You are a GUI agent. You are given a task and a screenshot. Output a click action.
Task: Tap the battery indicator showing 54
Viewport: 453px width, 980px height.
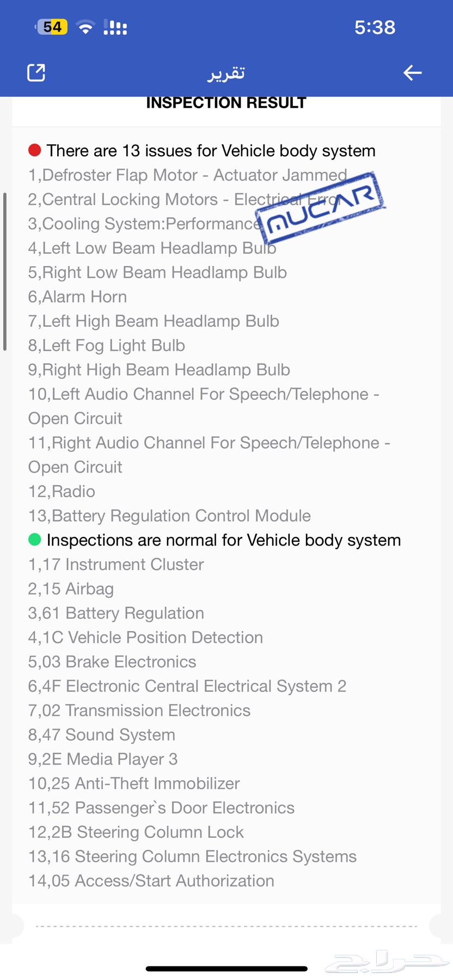tap(52, 27)
